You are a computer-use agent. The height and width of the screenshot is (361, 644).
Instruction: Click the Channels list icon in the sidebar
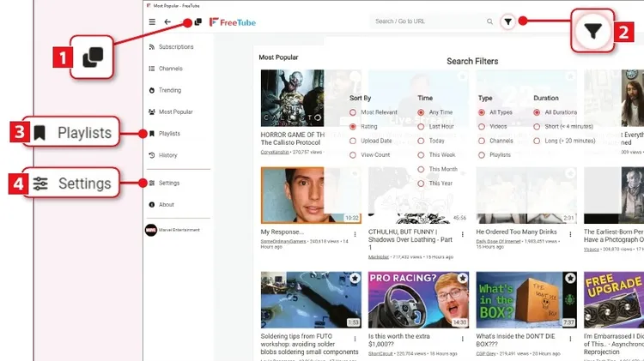tap(151, 69)
